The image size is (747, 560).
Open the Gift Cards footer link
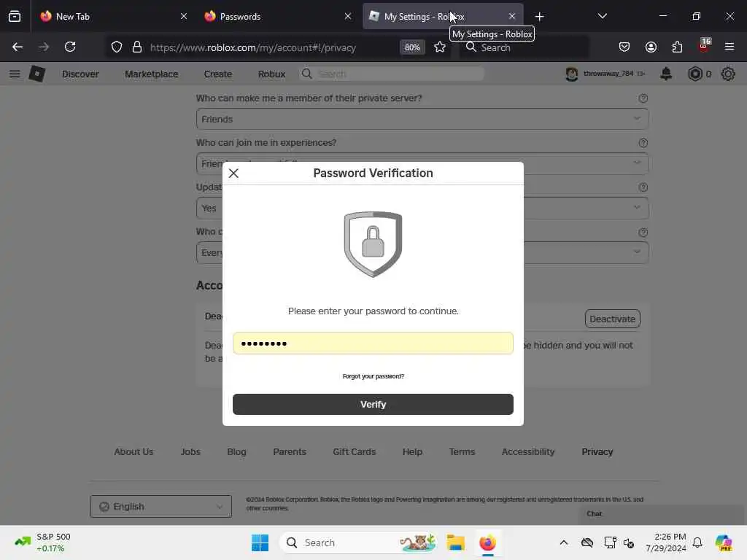point(354,451)
